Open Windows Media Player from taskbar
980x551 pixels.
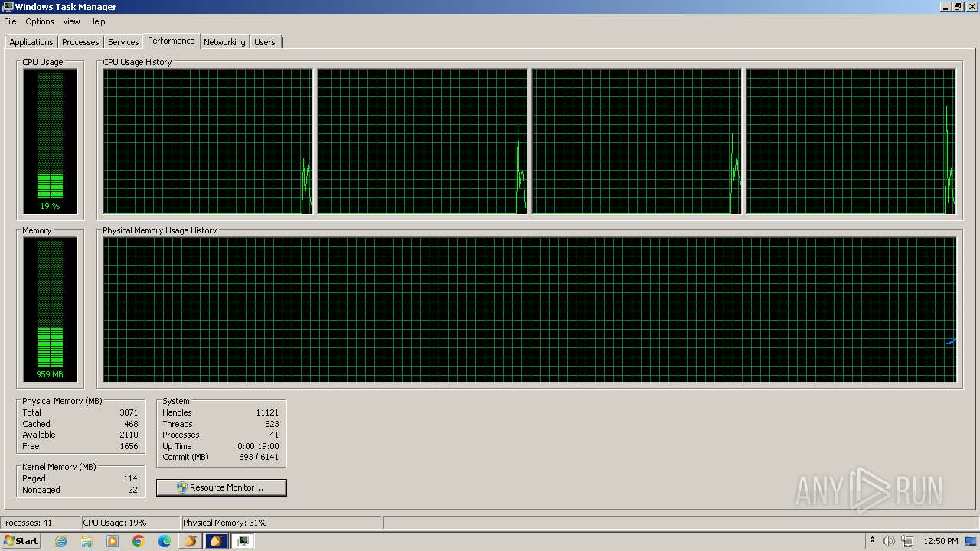click(x=113, y=541)
